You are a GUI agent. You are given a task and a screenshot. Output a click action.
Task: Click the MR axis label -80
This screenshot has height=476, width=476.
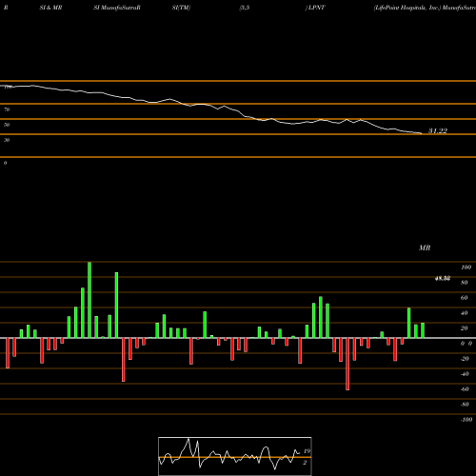[x=465, y=405]
